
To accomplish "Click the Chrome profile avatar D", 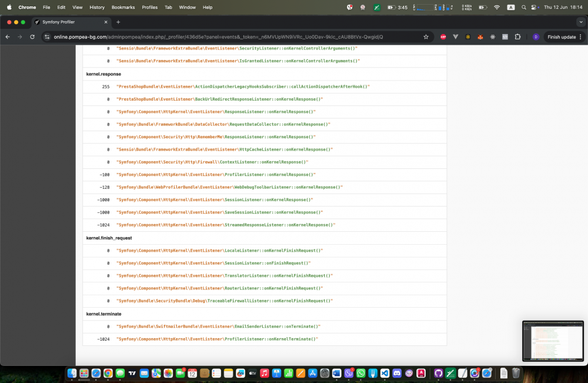I will (536, 36).
